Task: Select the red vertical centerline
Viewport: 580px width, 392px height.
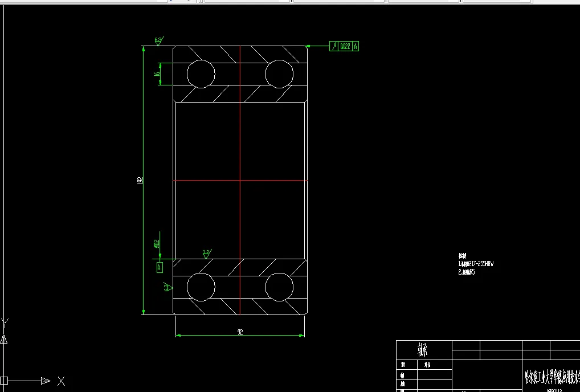Action: (x=240, y=181)
